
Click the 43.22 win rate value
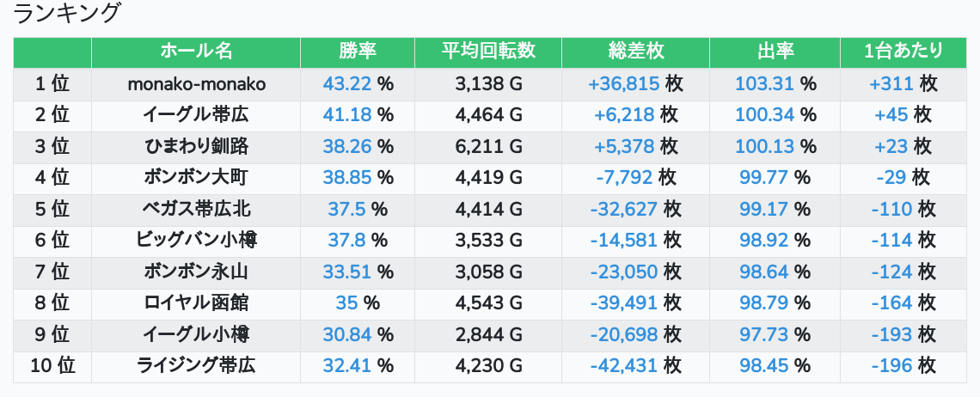pyautogui.click(x=346, y=83)
